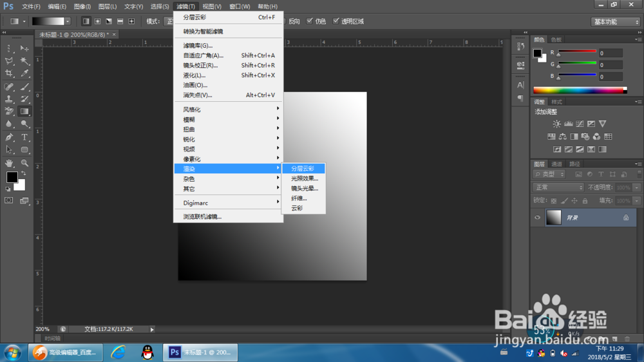Image resolution: width=644 pixels, height=362 pixels.
Task: Choose the radial gradient style button
Action: click(x=97, y=21)
